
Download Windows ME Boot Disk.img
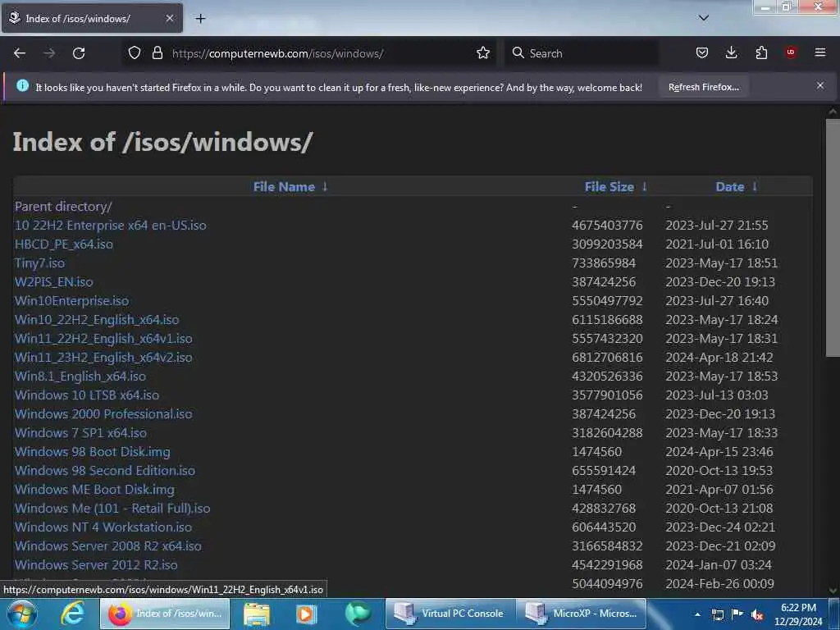point(94,490)
